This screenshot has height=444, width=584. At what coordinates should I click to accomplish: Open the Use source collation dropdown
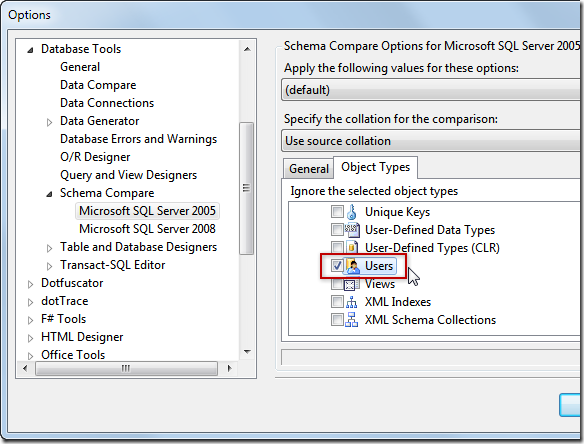coord(432,141)
